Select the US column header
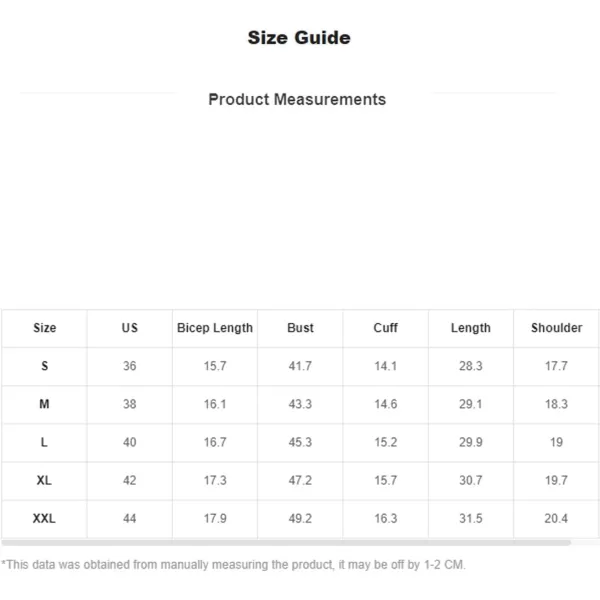Viewport: 600px width, 600px height. click(x=130, y=328)
